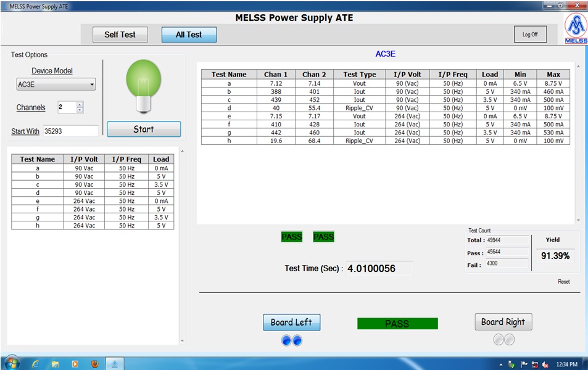The image size is (588, 370).
Task: Click the results table scroll up arrow
Action: [x=578, y=67]
